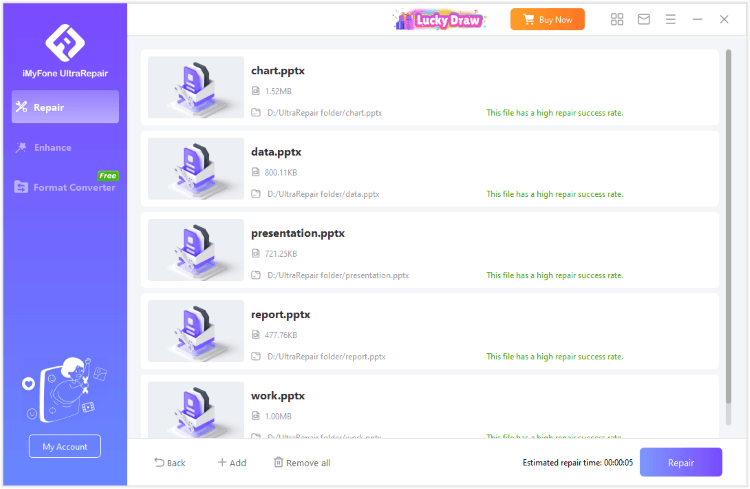Click the high repair success note for report.pptx
Viewport: 750px width, 489px height.
pos(555,357)
